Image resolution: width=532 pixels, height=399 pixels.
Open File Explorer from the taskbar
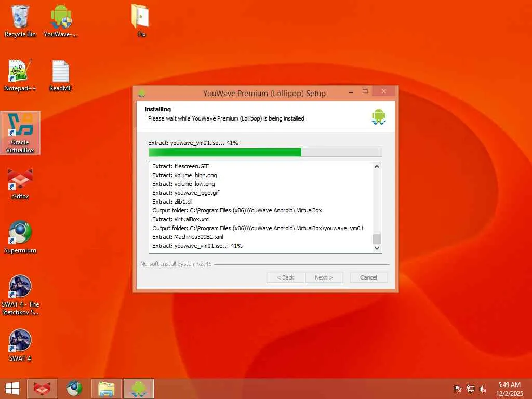106,389
